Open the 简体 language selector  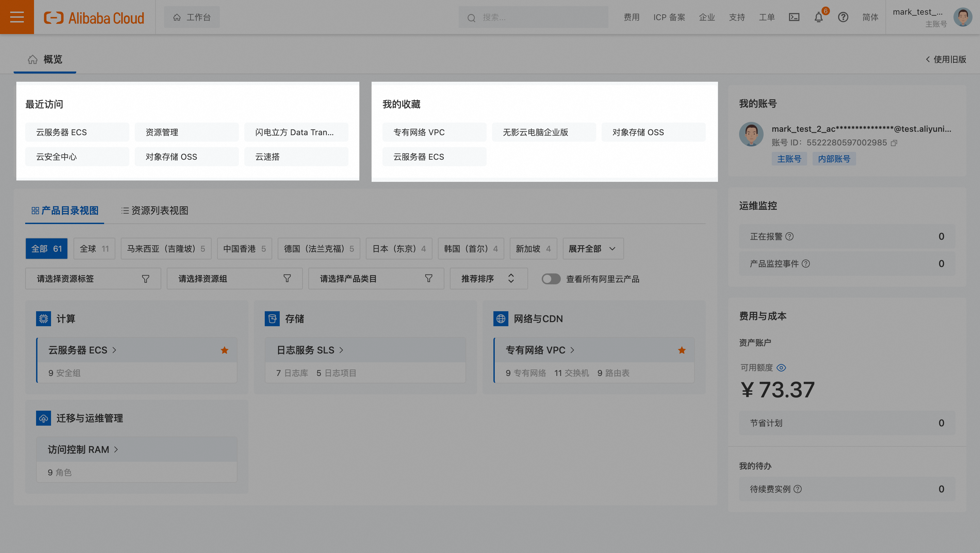point(870,17)
